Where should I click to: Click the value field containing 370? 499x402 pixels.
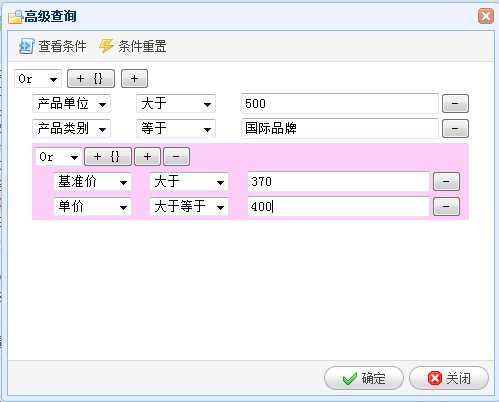click(338, 182)
